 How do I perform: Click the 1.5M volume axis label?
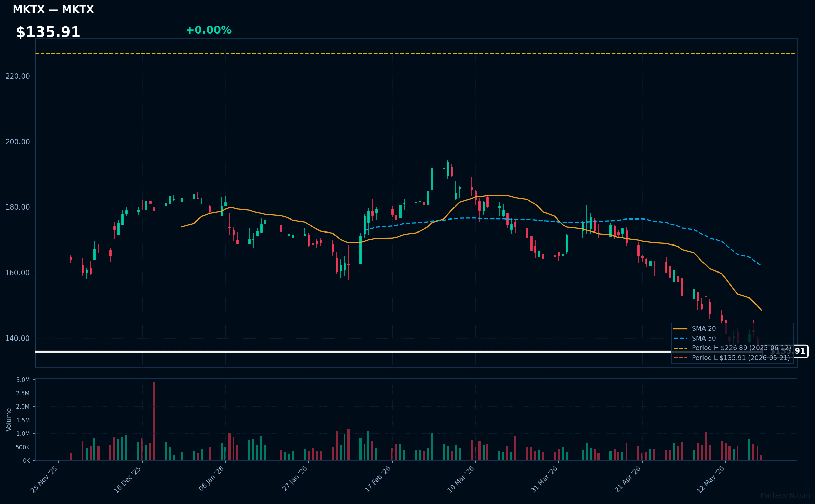pos(23,420)
